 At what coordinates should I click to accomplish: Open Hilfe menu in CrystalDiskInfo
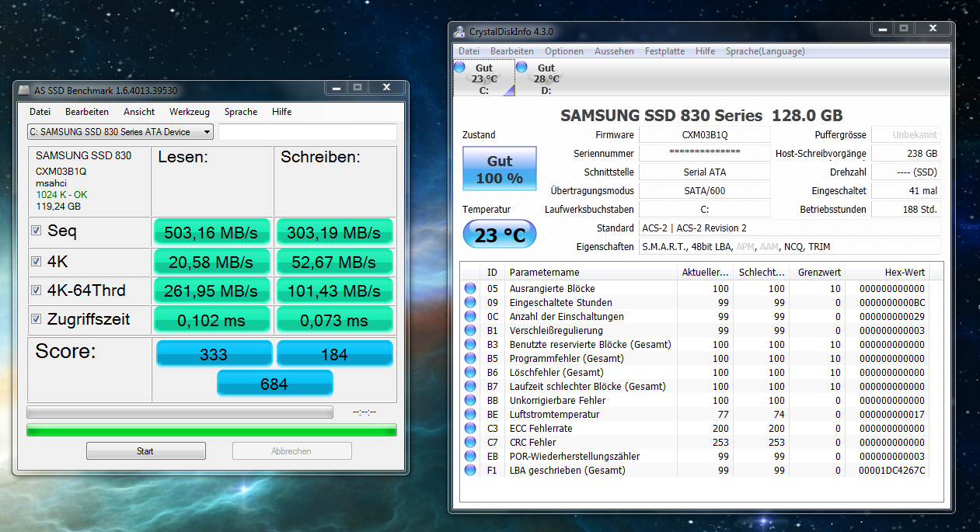(x=706, y=51)
